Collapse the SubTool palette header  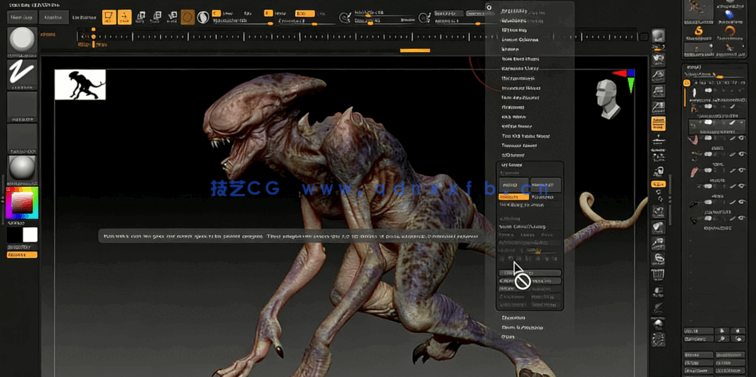pyautogui.click(x=693, y=67)
